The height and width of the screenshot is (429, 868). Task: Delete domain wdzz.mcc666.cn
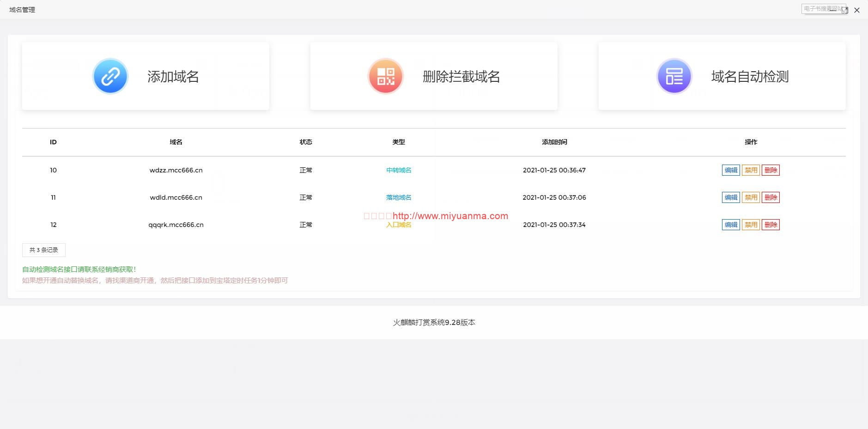coord(771,170)
